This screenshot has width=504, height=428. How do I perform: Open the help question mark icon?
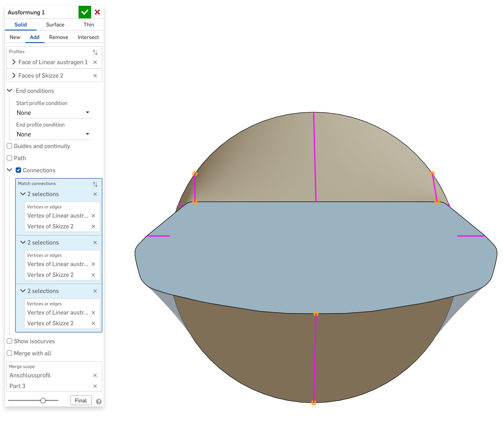[x=99, y=401]
